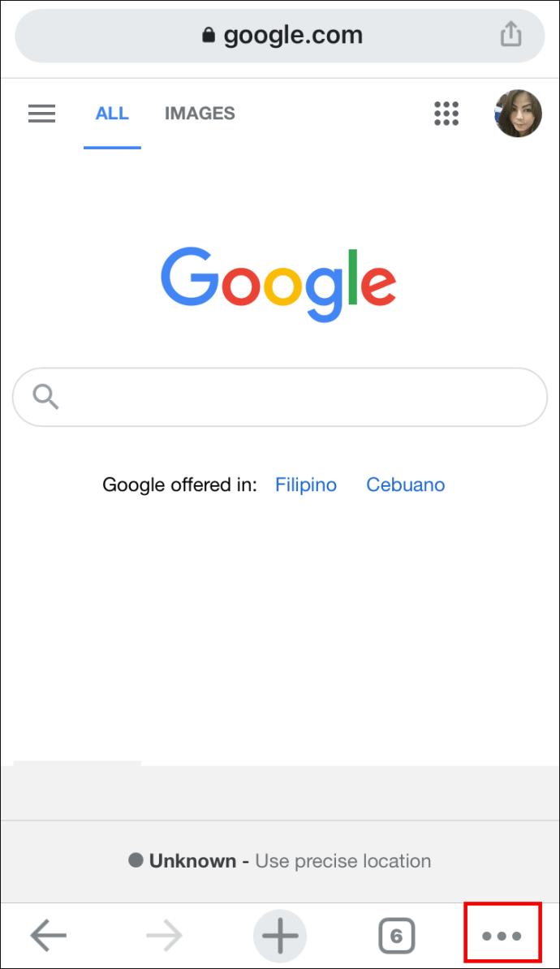Tap the Unknown location label

(192, 861)
